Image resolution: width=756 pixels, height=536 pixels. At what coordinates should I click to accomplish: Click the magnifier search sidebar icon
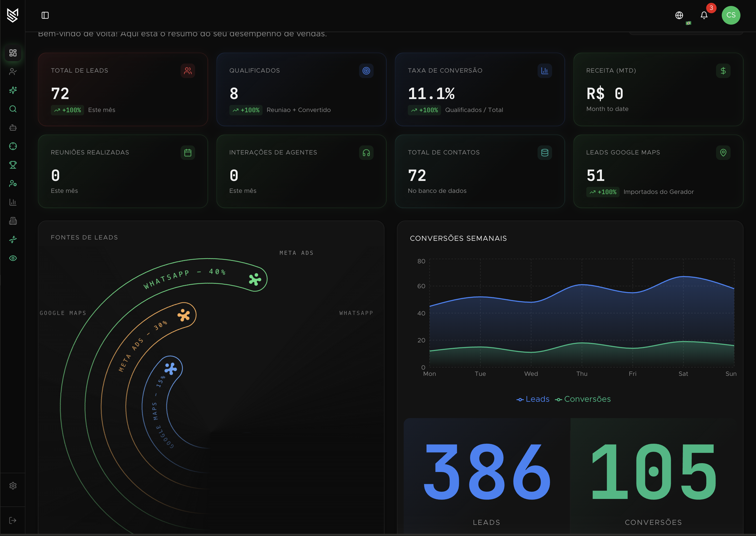[13, 109]
